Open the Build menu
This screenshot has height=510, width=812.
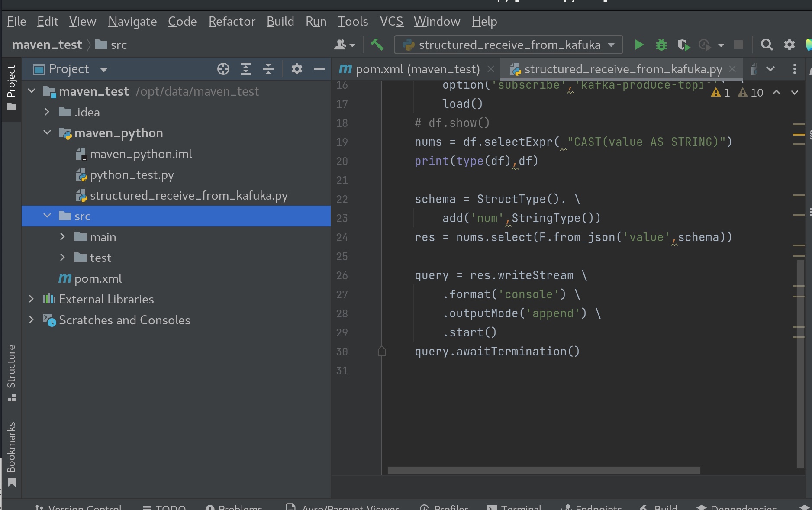click(x=280, y=21)
